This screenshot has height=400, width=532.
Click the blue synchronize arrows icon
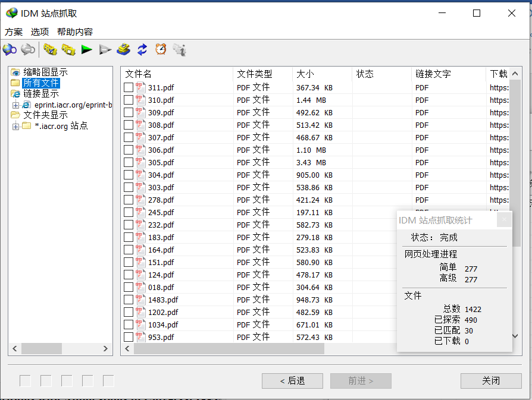tap(142, 49)
